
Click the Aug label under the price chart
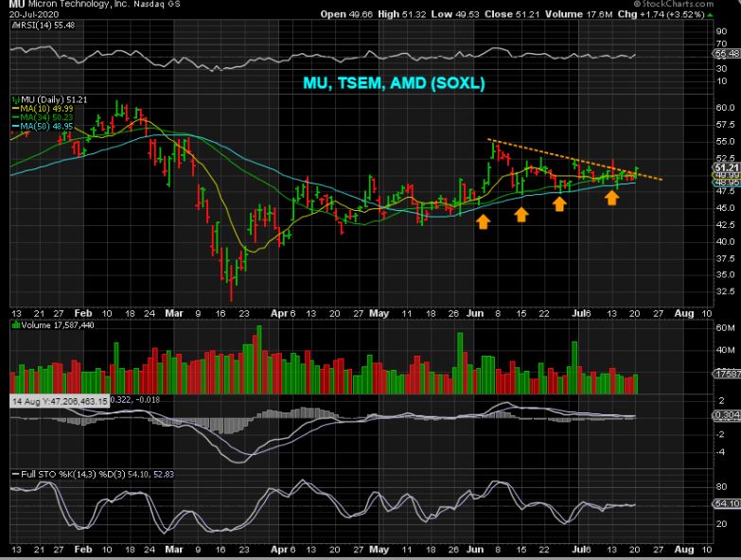click(x=684, y=313)
